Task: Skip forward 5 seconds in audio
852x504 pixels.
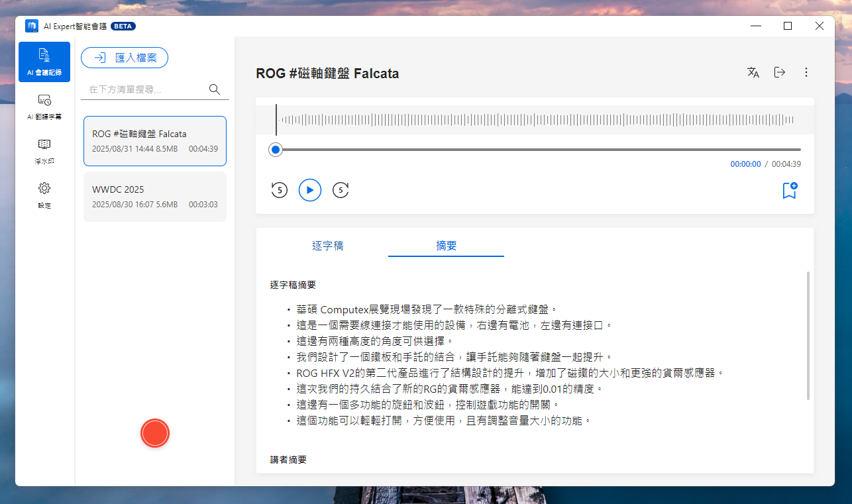Action: (x=341, y=191)
